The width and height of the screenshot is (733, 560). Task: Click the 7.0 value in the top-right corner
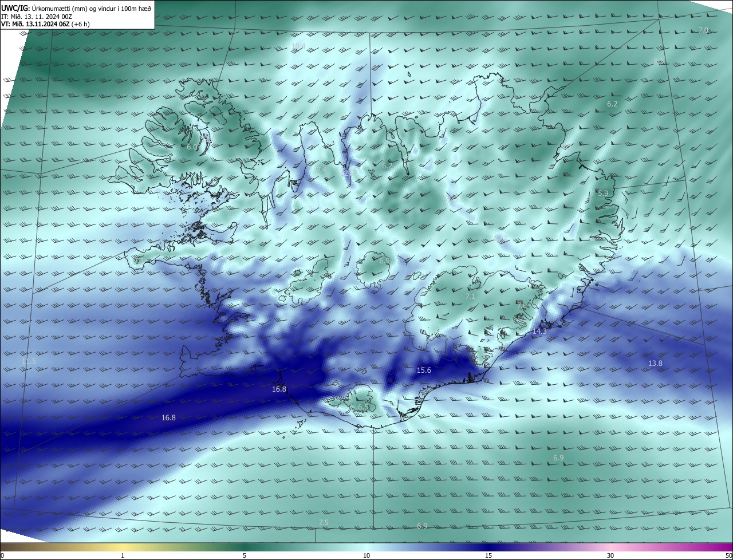pyautogui.click(x=704, y=30)
